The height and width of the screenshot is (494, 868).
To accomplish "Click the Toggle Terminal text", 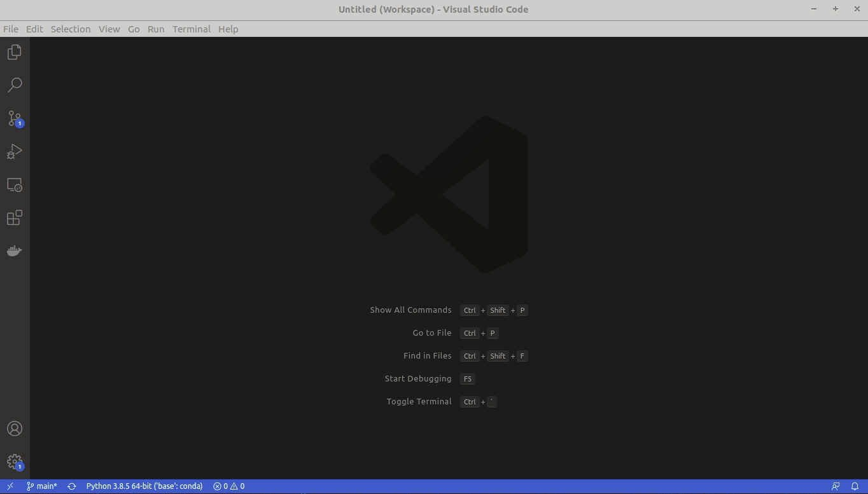I will (419, 402).
